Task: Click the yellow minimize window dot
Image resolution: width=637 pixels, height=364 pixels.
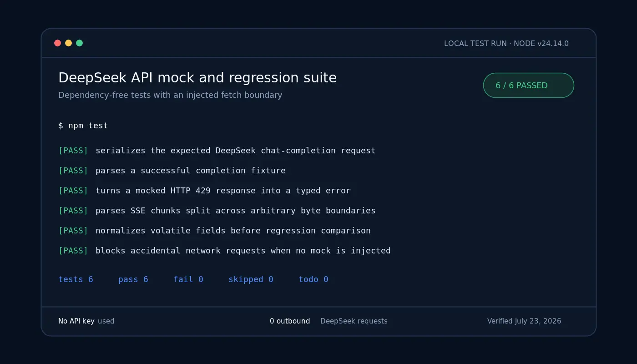Action: pos(68,43)
